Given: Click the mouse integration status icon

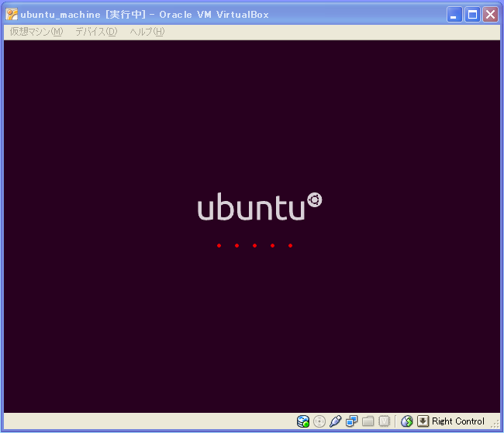Looking at the screenshot, I should (x=406, y=421).
